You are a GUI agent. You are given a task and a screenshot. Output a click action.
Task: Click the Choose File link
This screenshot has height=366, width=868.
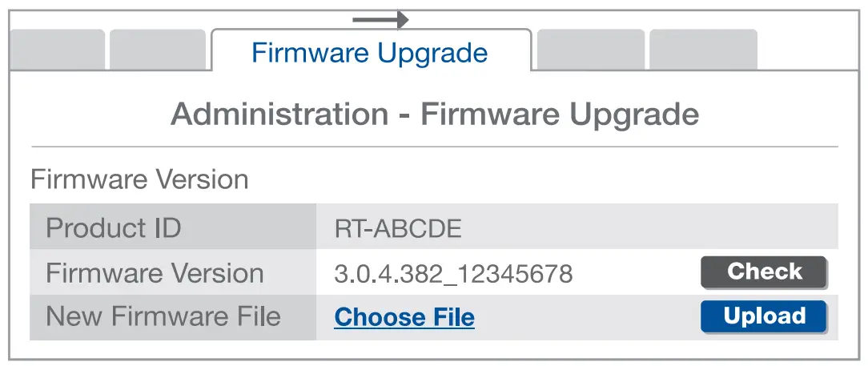404,317
